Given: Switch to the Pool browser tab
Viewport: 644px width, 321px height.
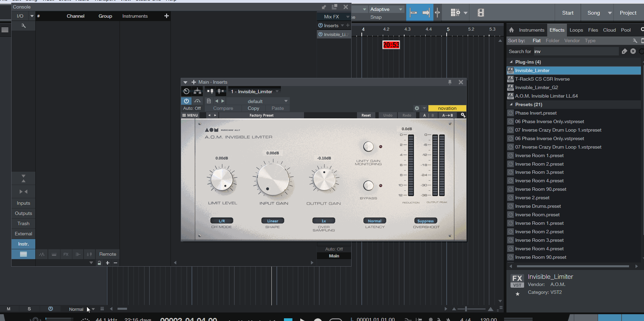Looking at the screenshot, I should tap(626, 30).
